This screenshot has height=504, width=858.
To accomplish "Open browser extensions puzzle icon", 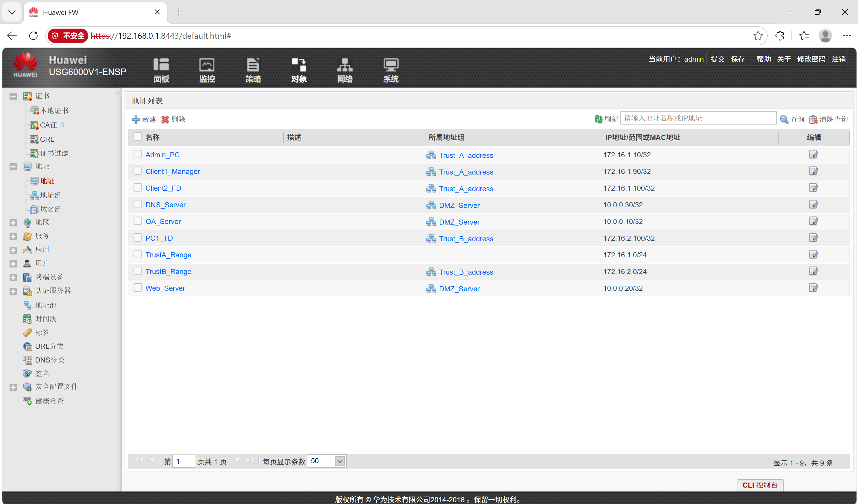I will [780, 36].
